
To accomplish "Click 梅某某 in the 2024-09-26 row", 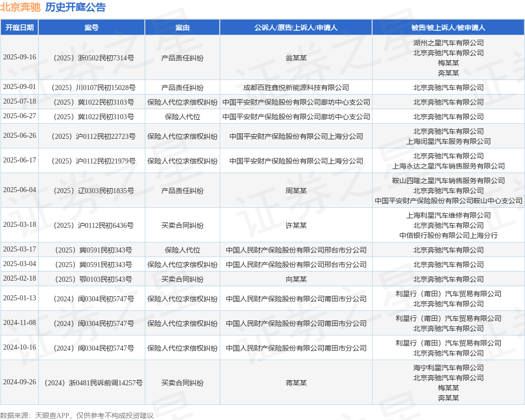I will (x=449, y=388).
